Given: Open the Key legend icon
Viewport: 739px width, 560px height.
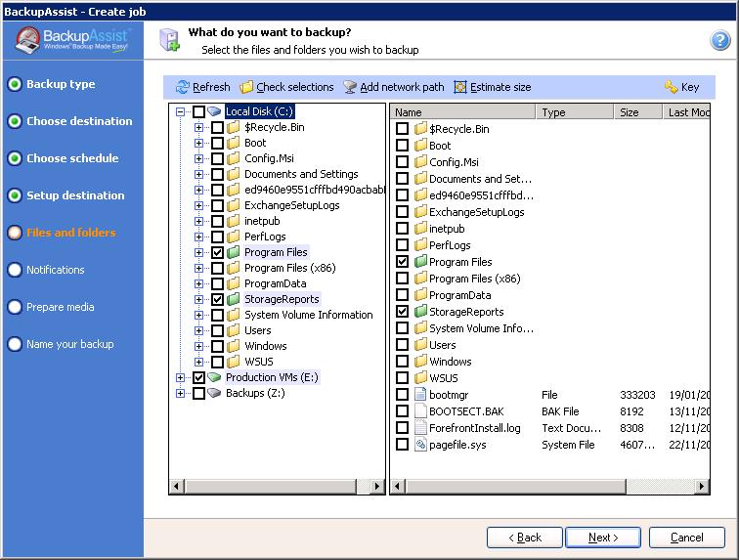Looking at the screenshot, I should pos(671,87).
